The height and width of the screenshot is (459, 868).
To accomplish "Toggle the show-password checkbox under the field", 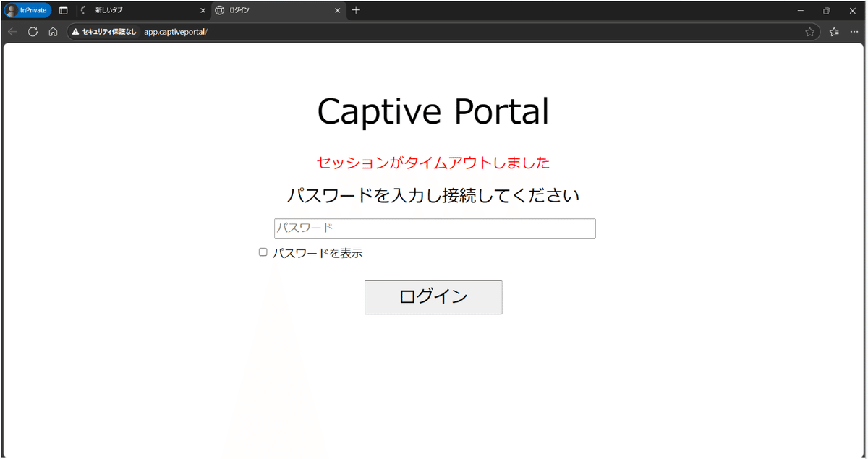I will (263, 252).
